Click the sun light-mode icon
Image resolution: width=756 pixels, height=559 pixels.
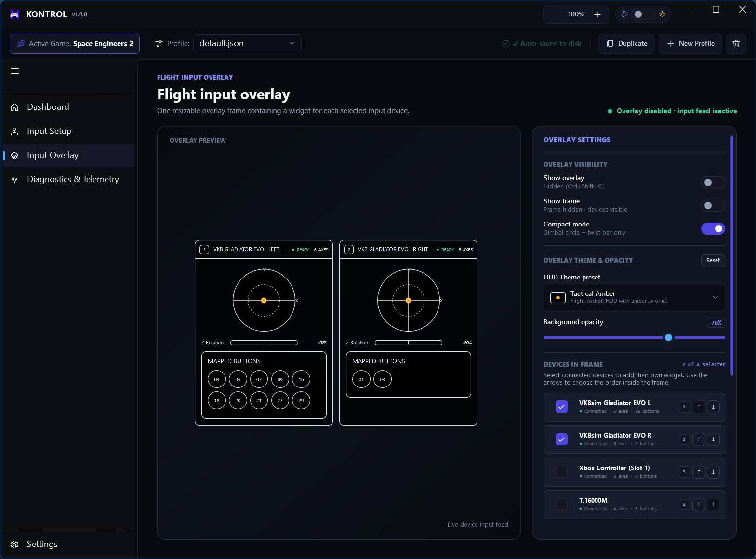663,14
